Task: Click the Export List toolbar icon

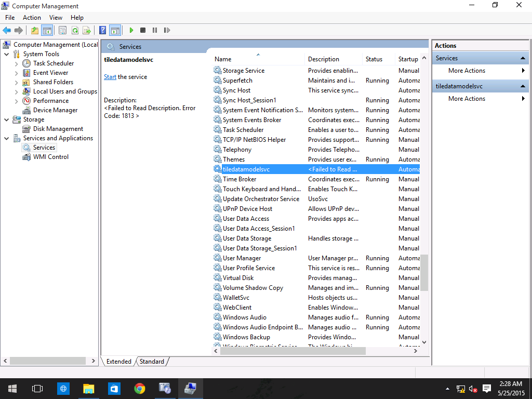Action: pyautogui.click(x=87, y=30)
